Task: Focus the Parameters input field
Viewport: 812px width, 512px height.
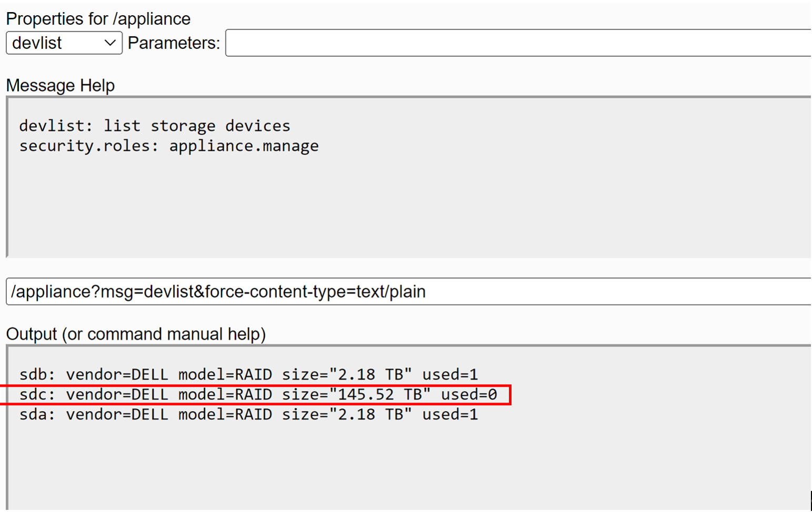Action: 516,43
